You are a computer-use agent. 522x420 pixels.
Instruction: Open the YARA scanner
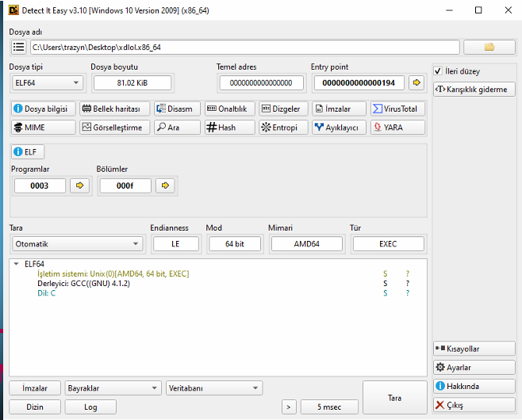pyautogui.click(x=397, y=127)
